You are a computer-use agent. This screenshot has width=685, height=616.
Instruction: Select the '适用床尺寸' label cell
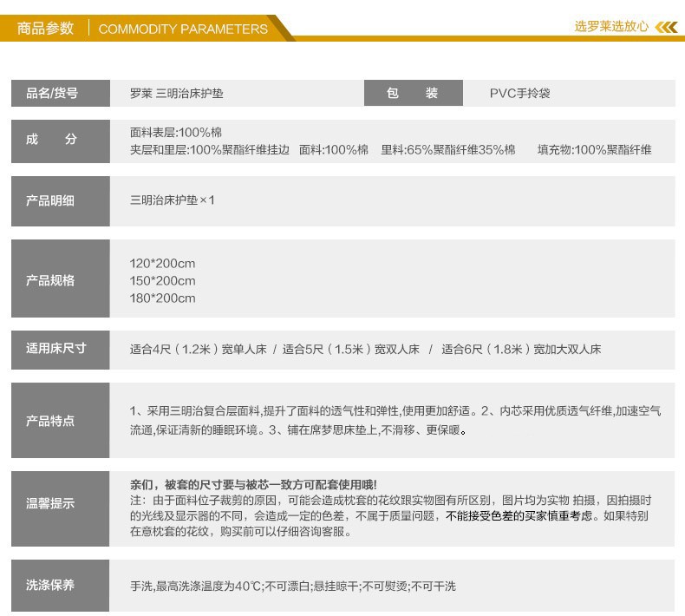point(61,350)
